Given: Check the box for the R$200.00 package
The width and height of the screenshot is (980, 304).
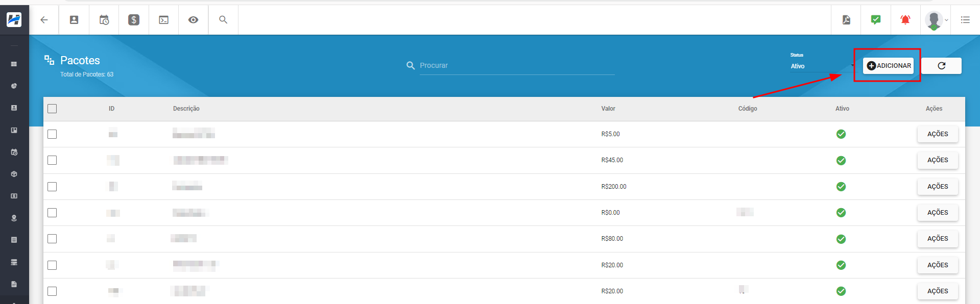Looking at the screenshot, I should coord(52,187).
